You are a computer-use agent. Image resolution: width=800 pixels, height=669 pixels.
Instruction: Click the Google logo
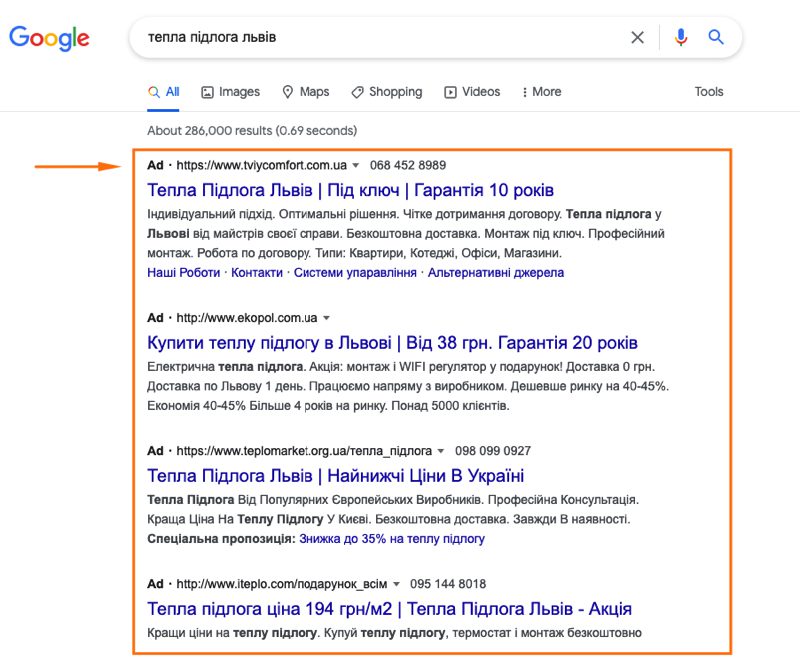48,38
